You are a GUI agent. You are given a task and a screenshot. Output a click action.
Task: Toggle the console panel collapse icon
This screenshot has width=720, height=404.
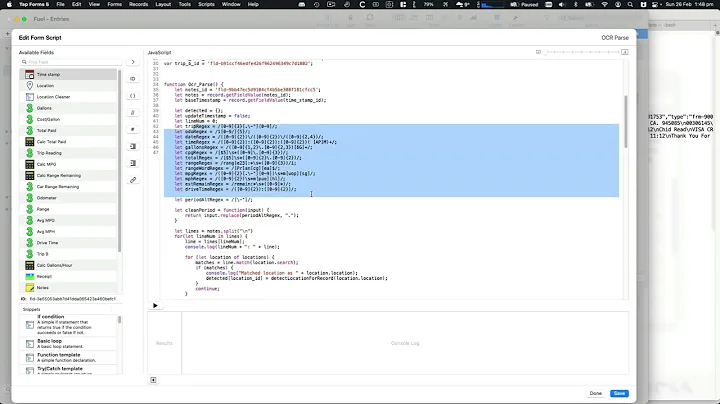pyautogui.click(x=153, y=380)
